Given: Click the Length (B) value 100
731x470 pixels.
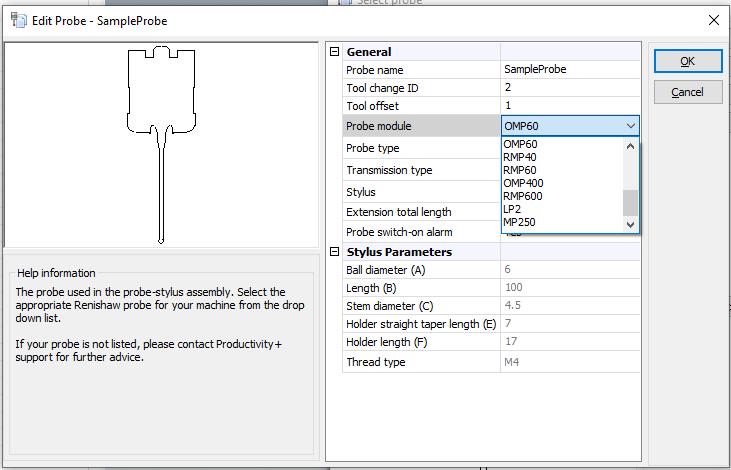Looking at the screenshot, I should 570,288.
